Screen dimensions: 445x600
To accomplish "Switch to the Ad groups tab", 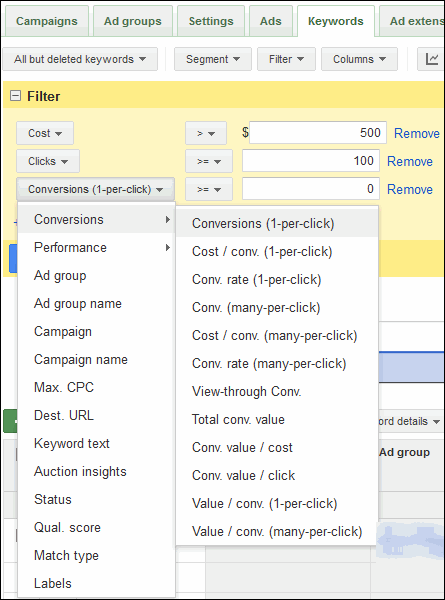I will click(x=133, y=21).
